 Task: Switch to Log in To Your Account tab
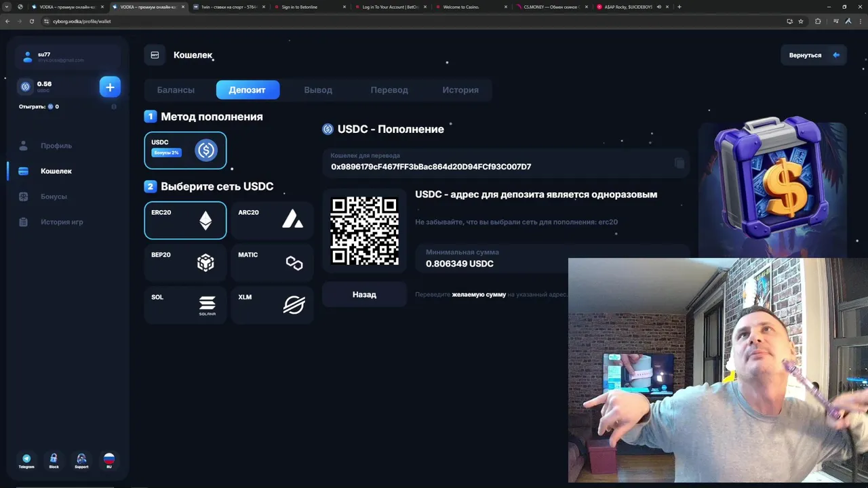coord(391,7)
